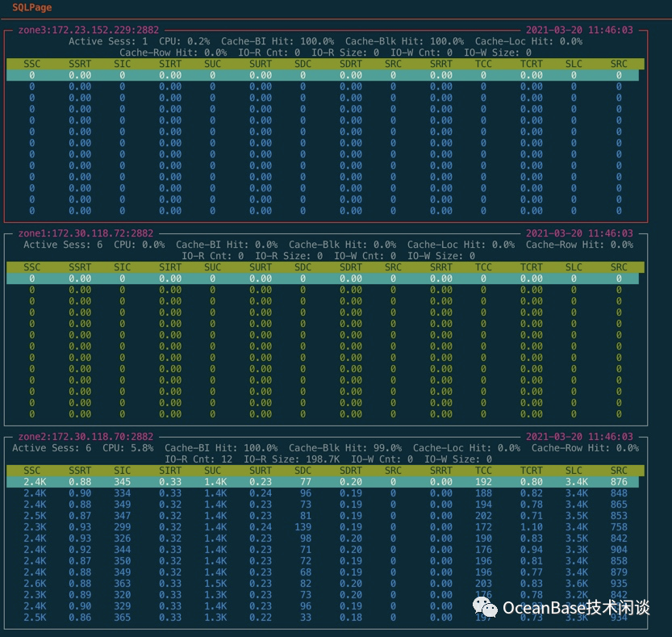Click the SDC value 139
Viewport: 672px width, 637px height.
click(303, 527)
